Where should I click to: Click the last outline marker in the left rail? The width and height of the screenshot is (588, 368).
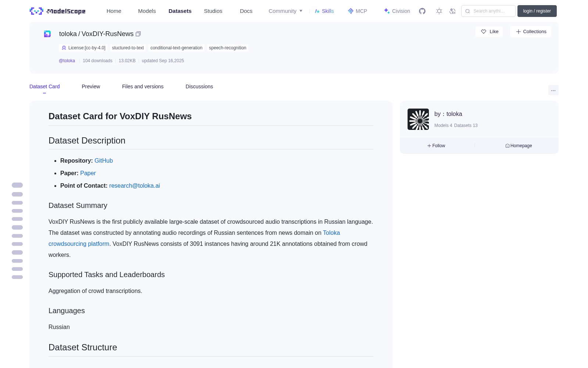pyautogui.click(x=17, y=277)
